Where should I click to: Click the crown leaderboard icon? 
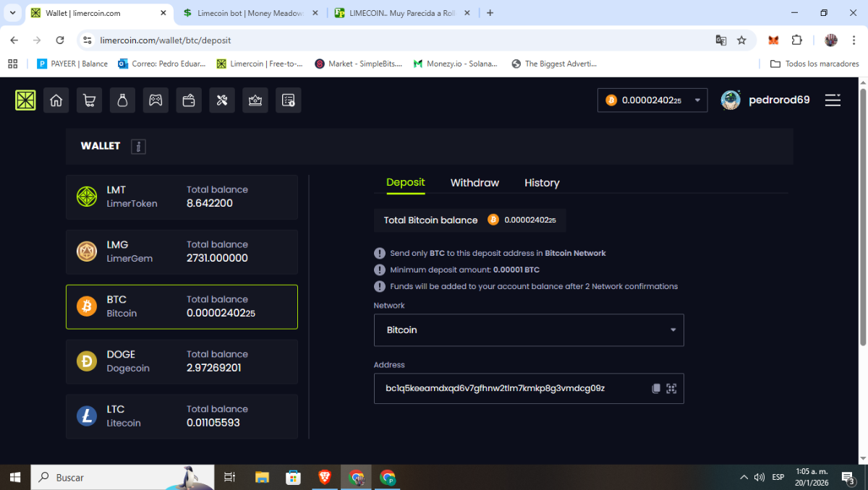pyautogui.click(x=255, y=100)
